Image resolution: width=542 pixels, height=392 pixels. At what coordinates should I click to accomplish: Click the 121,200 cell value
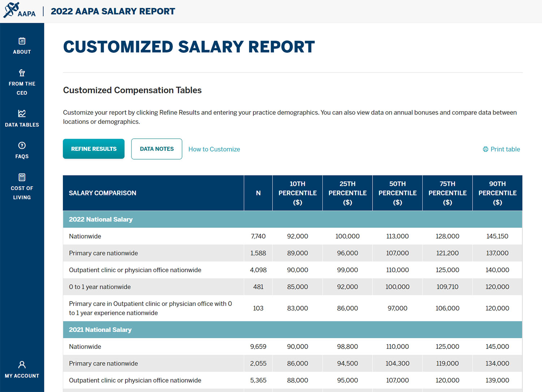click(447, 253)
